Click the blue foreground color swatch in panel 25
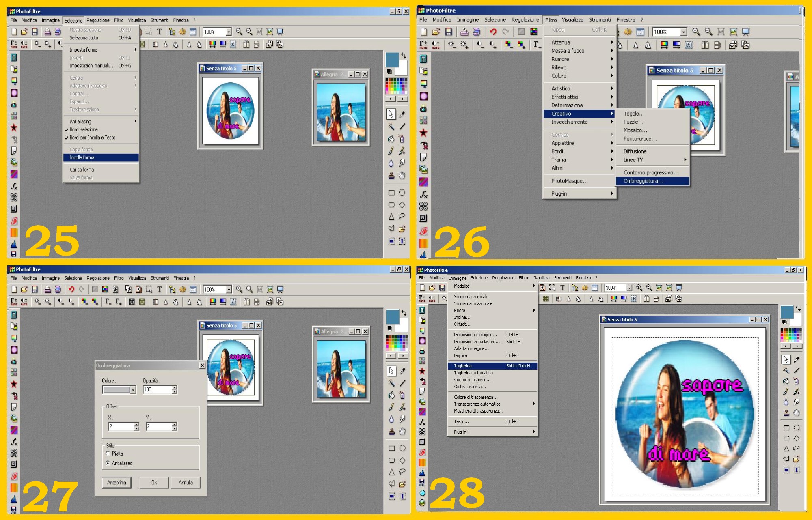Screen dimensions: 812x520 coord(392,59)
